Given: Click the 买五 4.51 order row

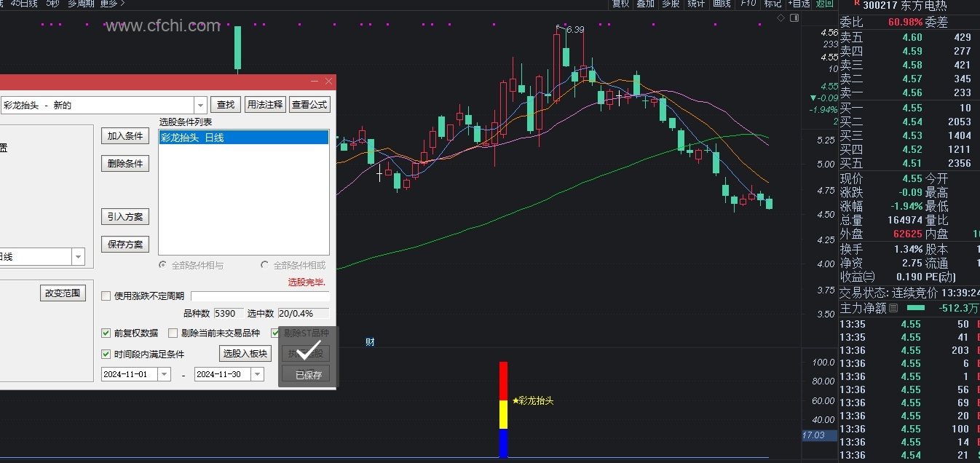Looking at the screenshot, I should click(x=909, y=163).
